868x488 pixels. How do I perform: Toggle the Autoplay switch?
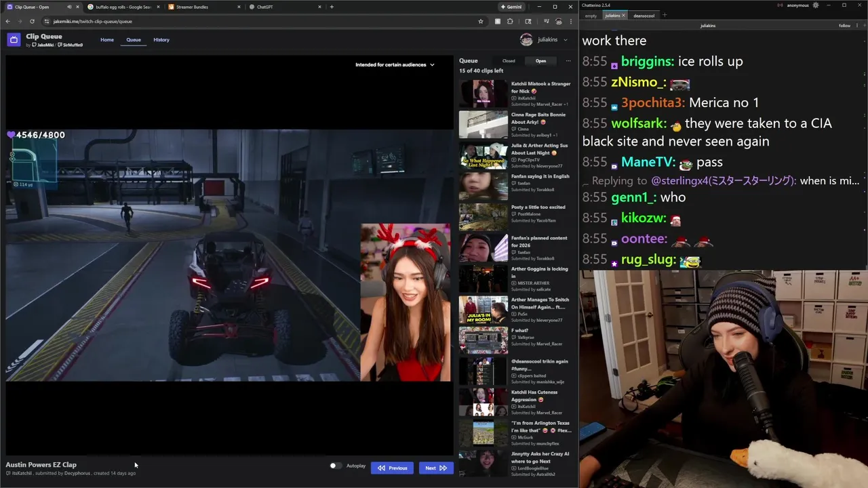335,466
